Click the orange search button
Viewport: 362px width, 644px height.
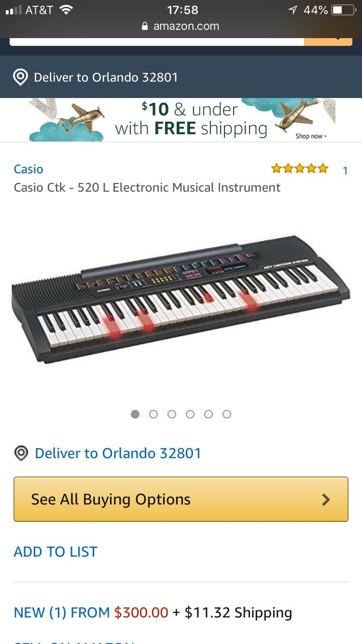coord(328,41)
